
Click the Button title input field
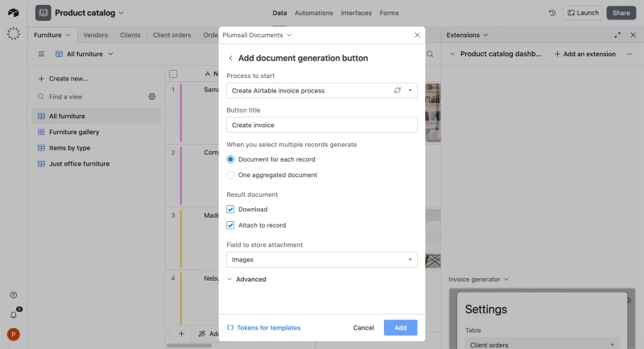pyautogui.click(x=321, y=125)
